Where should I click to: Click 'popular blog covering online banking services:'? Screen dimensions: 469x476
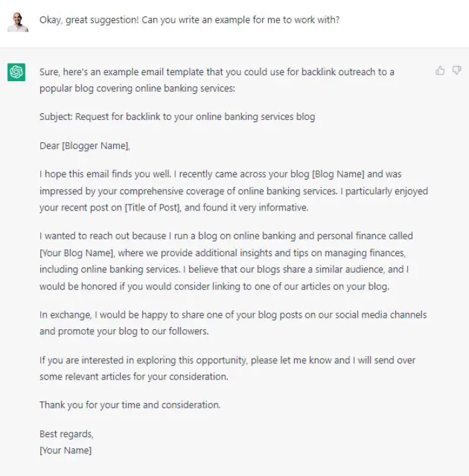(x=137, y=88)
